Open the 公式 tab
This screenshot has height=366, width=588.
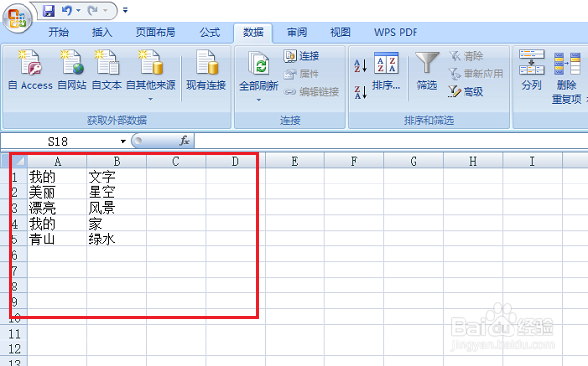(210, 33)
